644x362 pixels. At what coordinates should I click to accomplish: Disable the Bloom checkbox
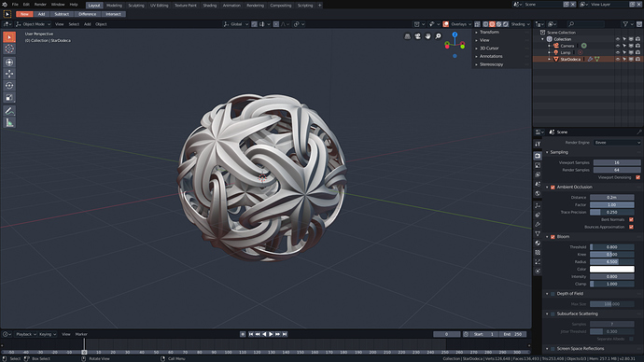553,237
